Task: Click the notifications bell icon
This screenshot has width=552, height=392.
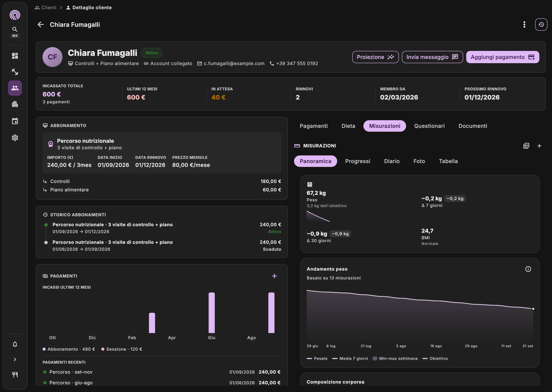Action: (15, 344)
